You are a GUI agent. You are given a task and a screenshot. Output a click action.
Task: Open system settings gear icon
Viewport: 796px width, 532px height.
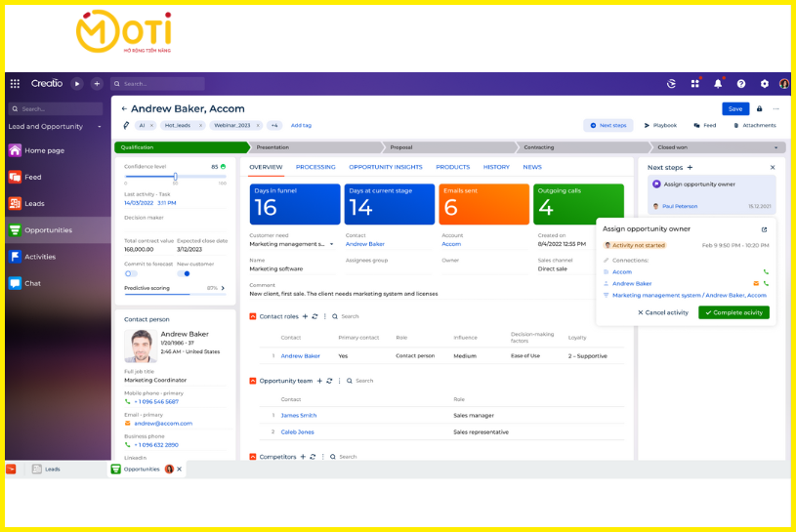tap(765, 84)
